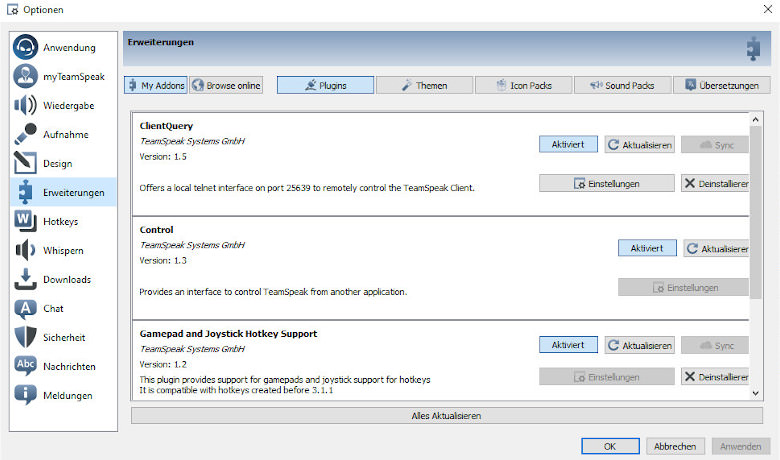Disable the Control plugin via Aktiviert
This screenshot has width=780, height=460.
[x=647, y=249]
